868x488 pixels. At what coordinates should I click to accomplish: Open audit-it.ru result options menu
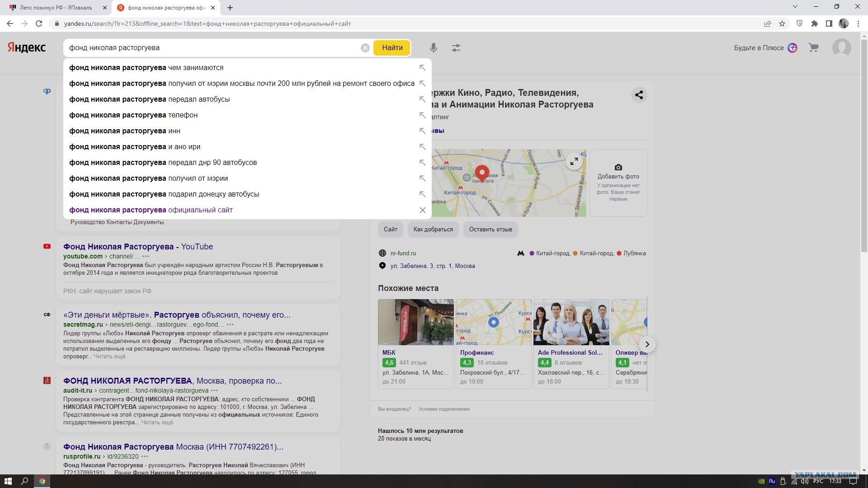click(214, 390)
